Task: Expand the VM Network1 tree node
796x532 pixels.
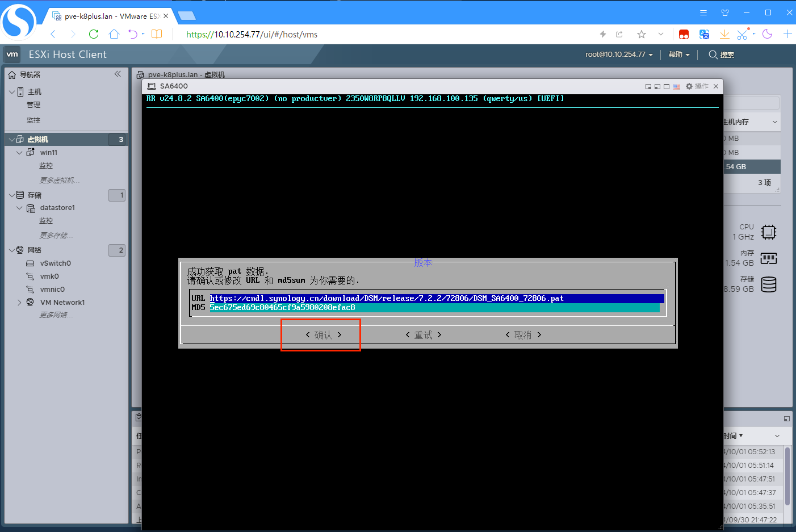Action: click(x=19, y=303)
